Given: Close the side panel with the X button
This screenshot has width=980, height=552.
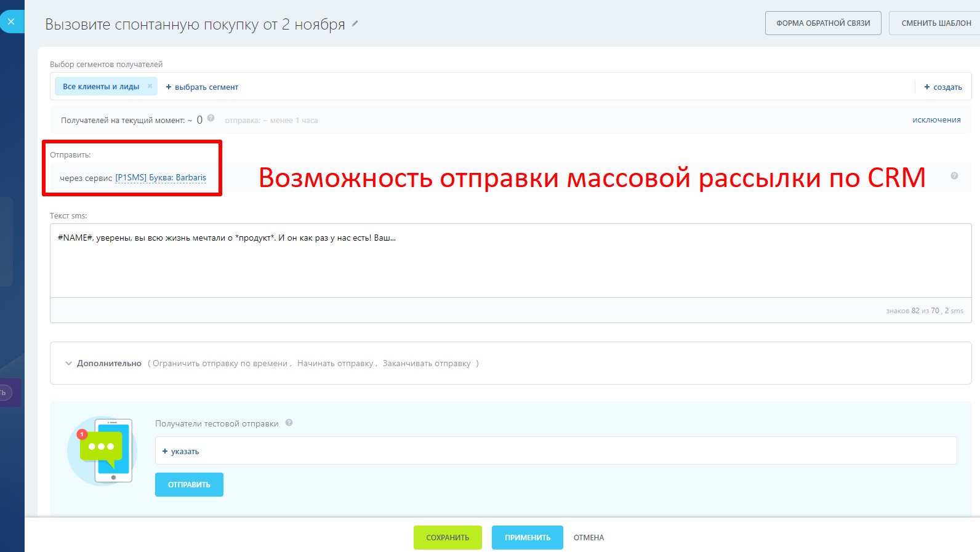Looking at the screenshot, I should (11, 22).
